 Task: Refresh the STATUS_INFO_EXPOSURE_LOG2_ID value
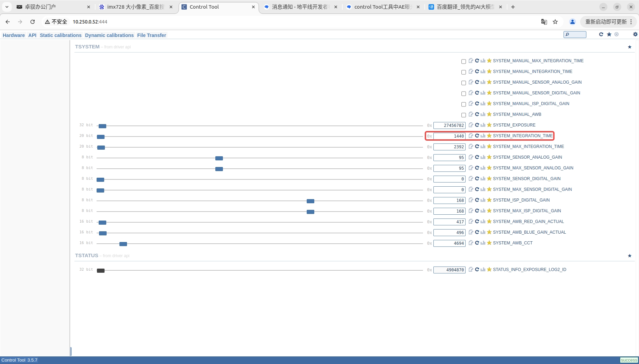pyautogui.click(x=477, y=270)
